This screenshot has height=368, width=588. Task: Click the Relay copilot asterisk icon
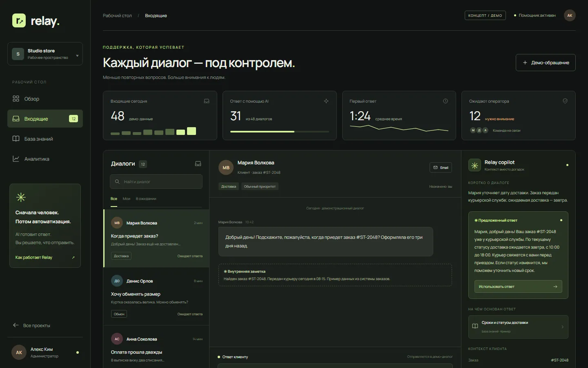tap(474, 165)
